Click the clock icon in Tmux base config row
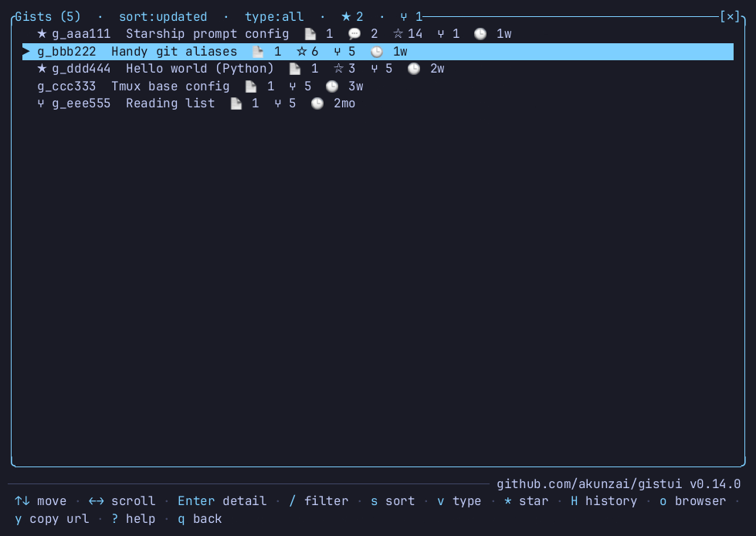Viewport: 756px width, 536px height. tap(332, 87)
